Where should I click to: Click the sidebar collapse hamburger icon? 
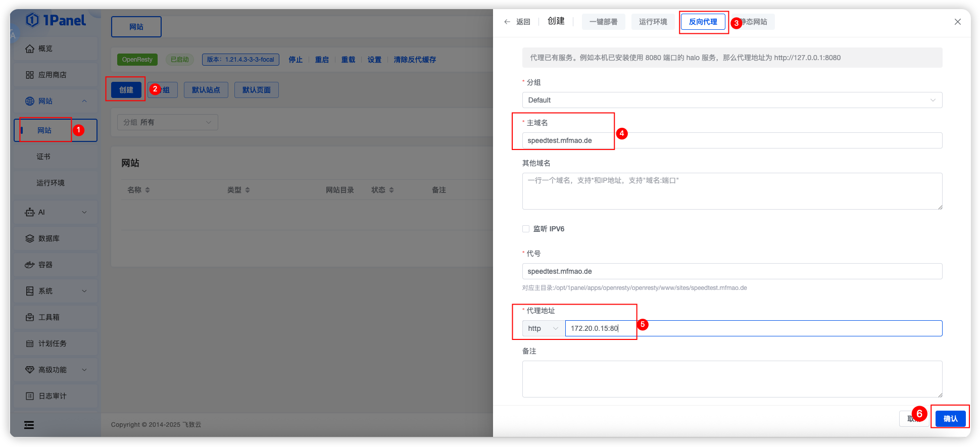[29, 425]
